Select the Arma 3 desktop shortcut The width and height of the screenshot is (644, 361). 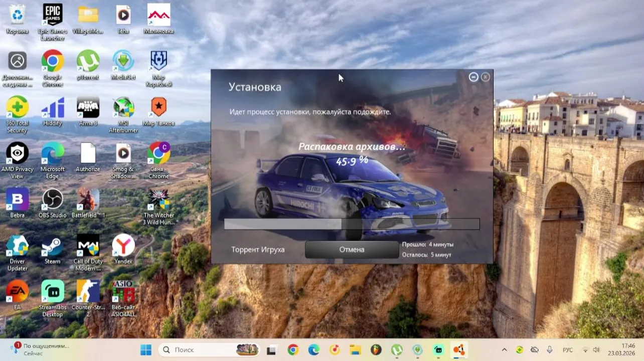click(x=88, y=111)
